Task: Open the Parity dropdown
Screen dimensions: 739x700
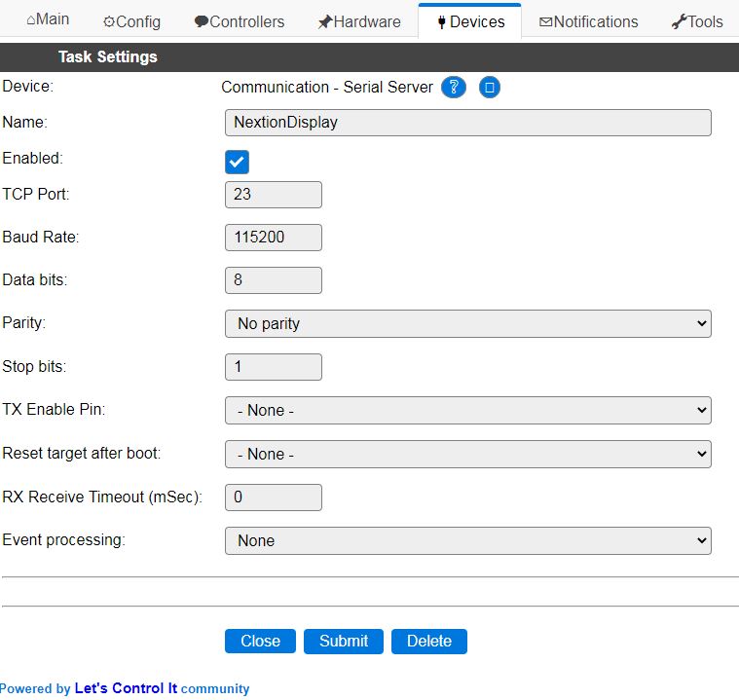Action: coord(467,323)
